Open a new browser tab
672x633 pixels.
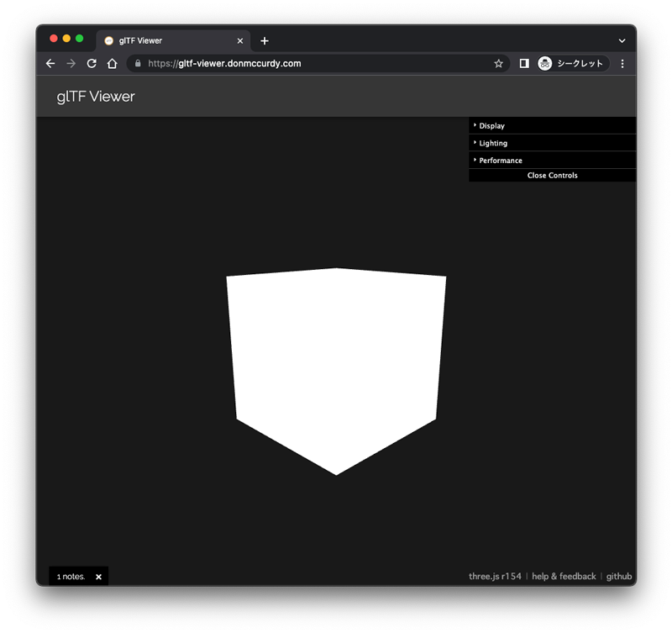[265, 40]
